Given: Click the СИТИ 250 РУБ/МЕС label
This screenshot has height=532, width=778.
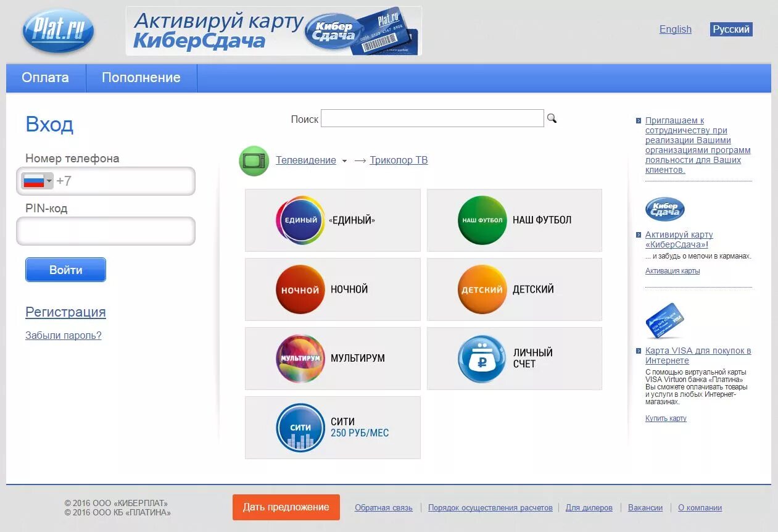Looking at the screenshot, I should tap(360, 428).
